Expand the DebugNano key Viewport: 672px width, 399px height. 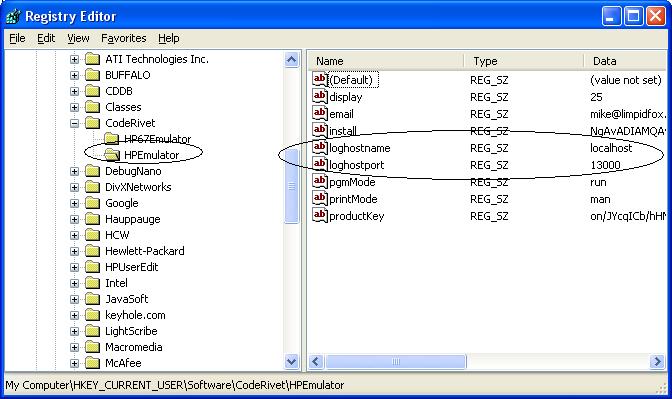(75, 171)
